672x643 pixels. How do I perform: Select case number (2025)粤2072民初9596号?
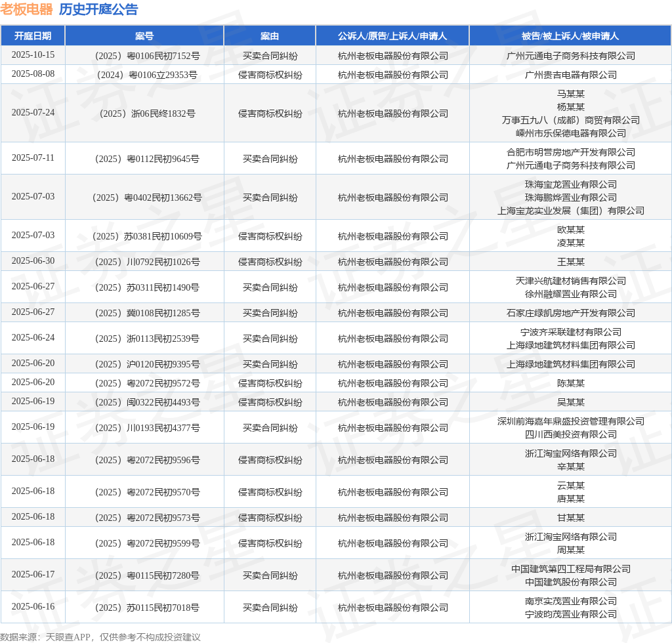[147, 460]
